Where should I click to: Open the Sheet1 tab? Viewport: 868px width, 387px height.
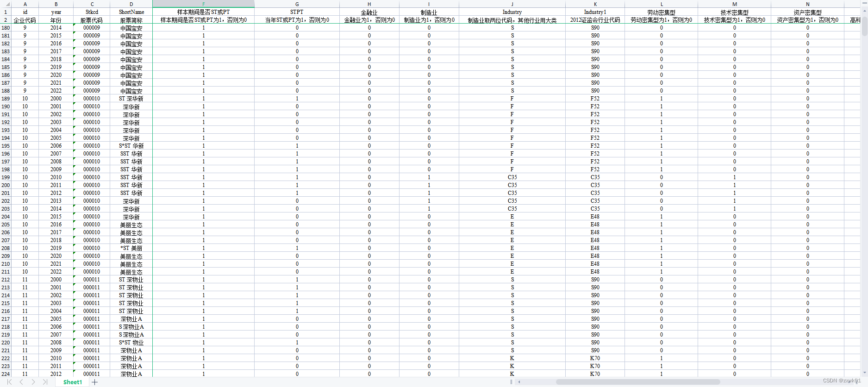point(73,382)
